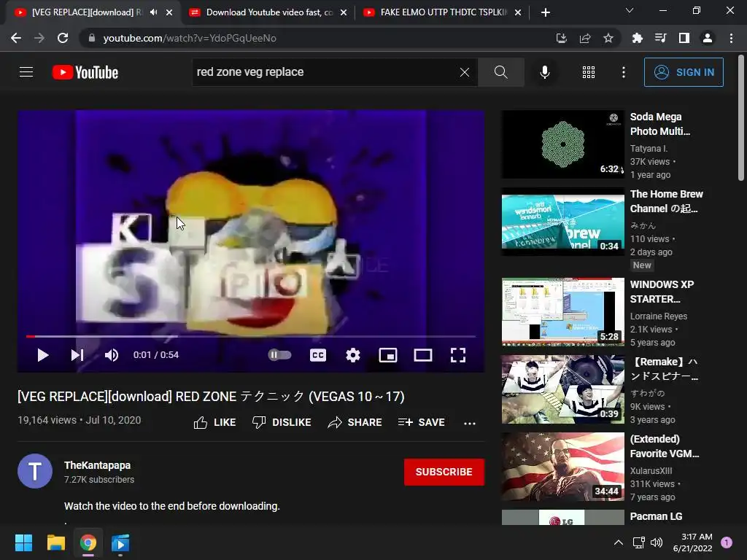Screen dimensions: 747x560
Task: Open Soda Mega Photo Multi thumbnail
Action: point(562,144)
